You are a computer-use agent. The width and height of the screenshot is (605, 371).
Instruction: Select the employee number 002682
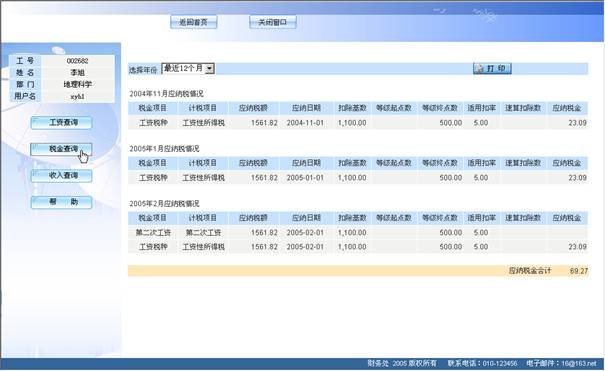click(78, 61)
